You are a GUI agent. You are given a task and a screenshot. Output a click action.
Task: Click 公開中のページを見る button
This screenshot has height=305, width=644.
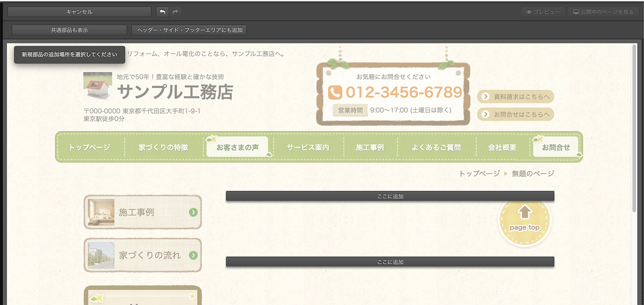click(x=603, y=12)
